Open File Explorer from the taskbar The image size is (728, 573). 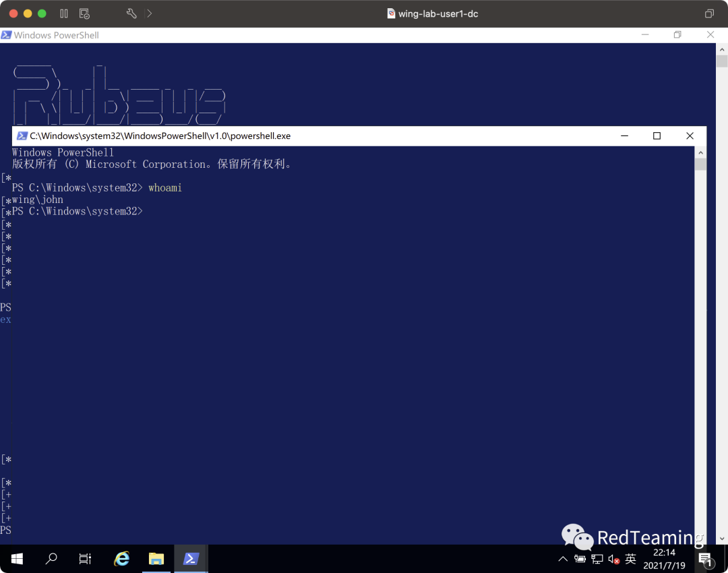coord(156,559)
